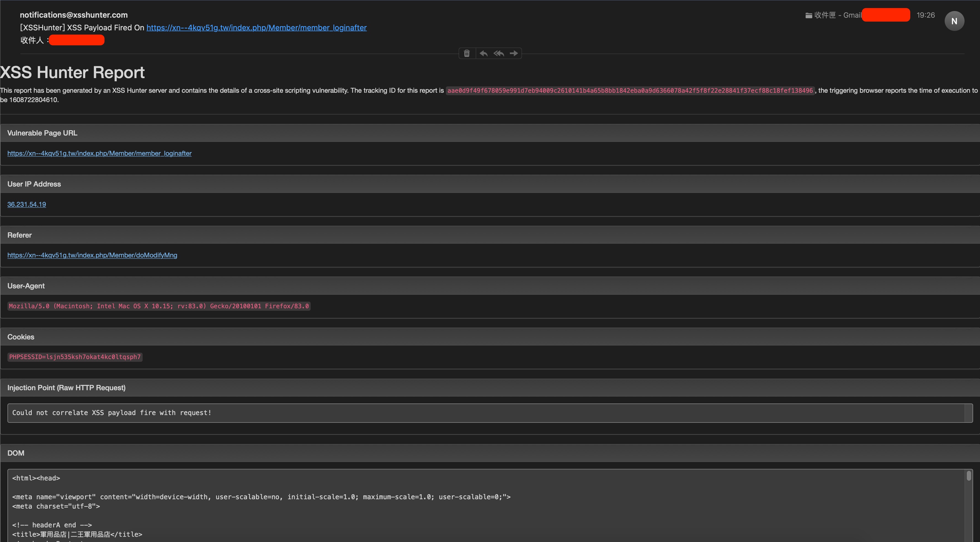Image resolution: width=980 pixels, height=542 pixels.
Task: Delete the email using the trash icon
Action: pos(467,53)
